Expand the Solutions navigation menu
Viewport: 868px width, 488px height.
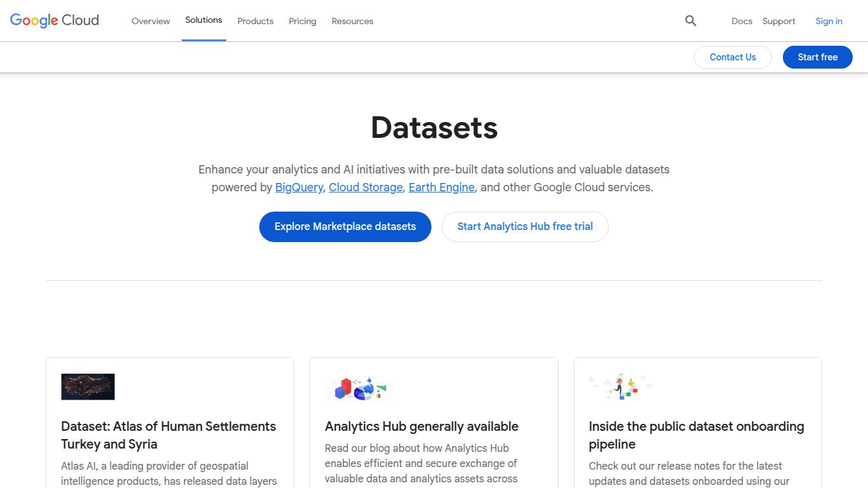pos(203,20)
